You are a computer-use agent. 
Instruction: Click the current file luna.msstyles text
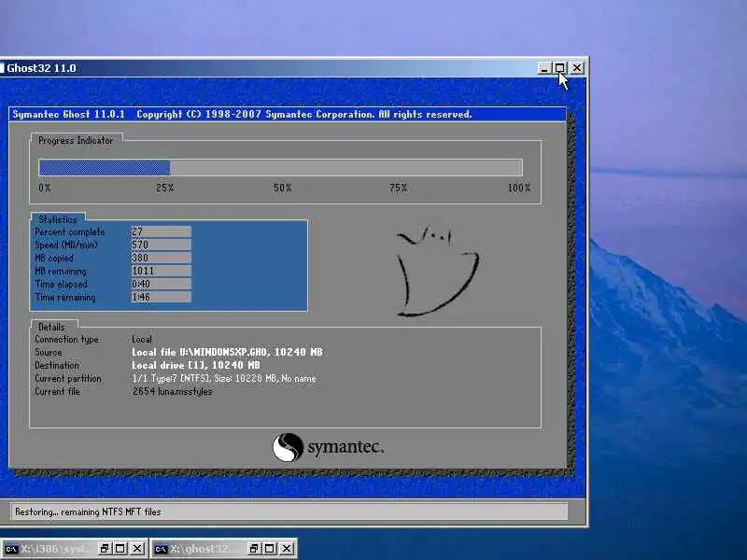172,391
